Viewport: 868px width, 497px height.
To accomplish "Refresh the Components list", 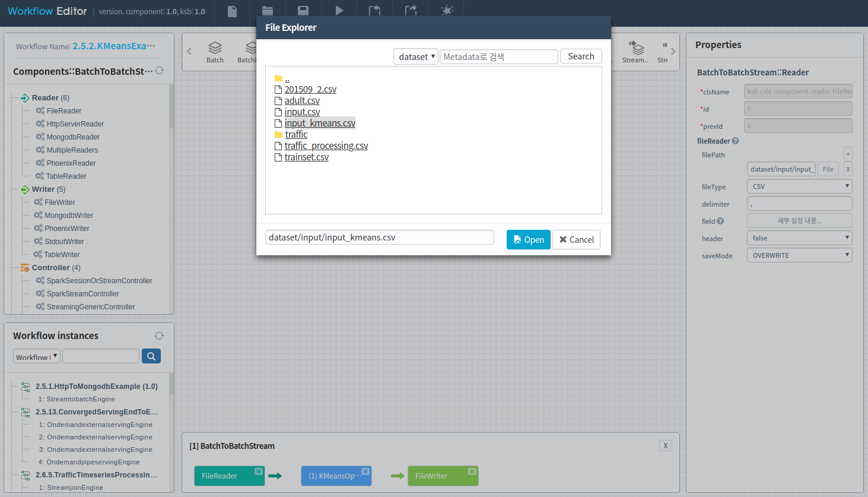I will (x=159, y=71).
